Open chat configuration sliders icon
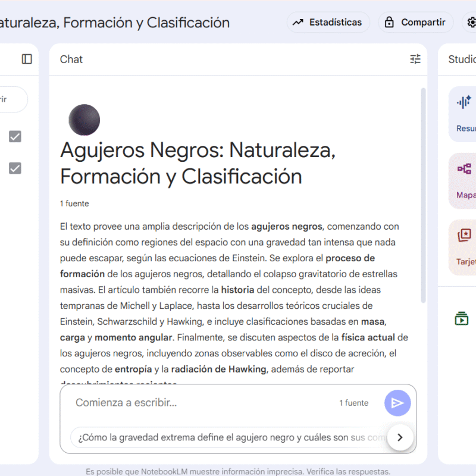 click(x=415, y=59)
